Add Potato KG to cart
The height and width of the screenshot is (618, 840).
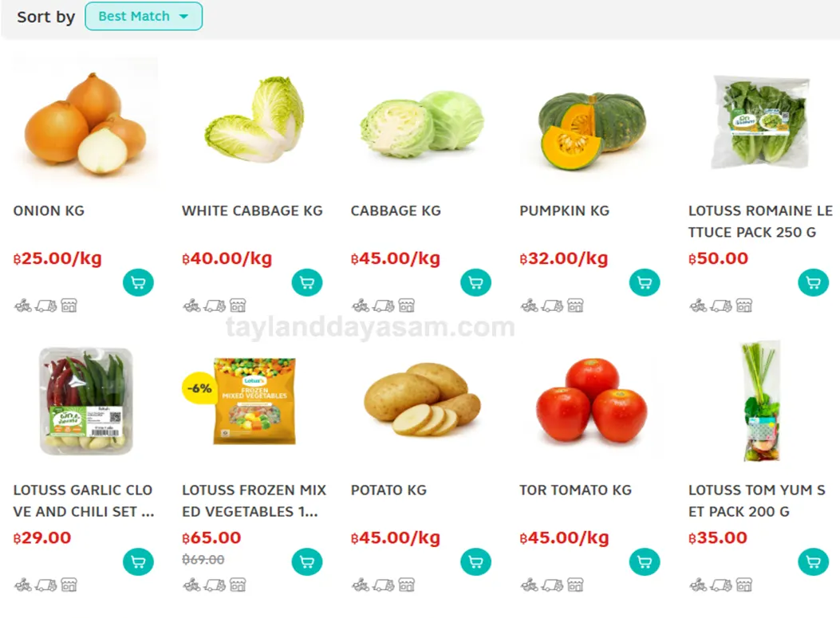(475, 561)
